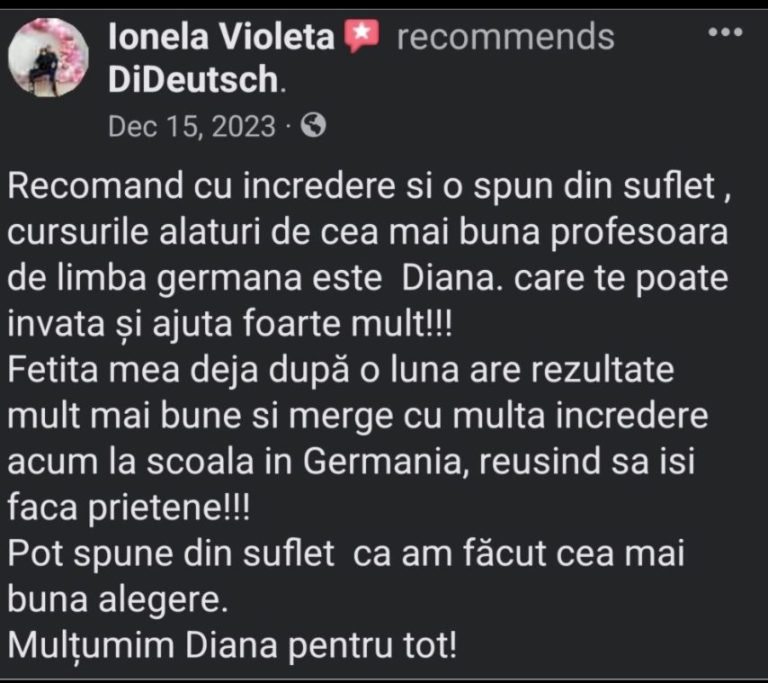Open the post dated Dec 15, 2023
The width and height of the screenshot is (768, 683).
click(191, 126)
